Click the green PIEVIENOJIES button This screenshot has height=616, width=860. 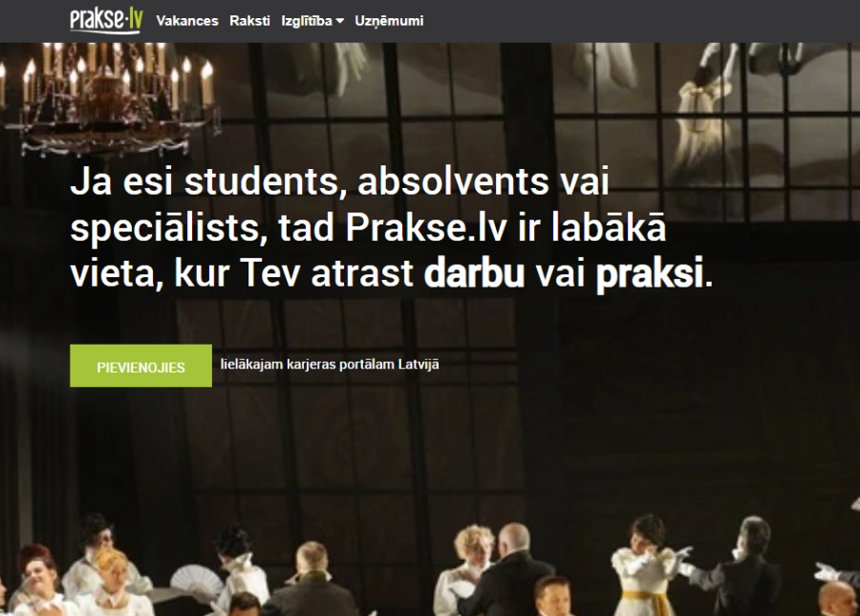pos(141,366)
